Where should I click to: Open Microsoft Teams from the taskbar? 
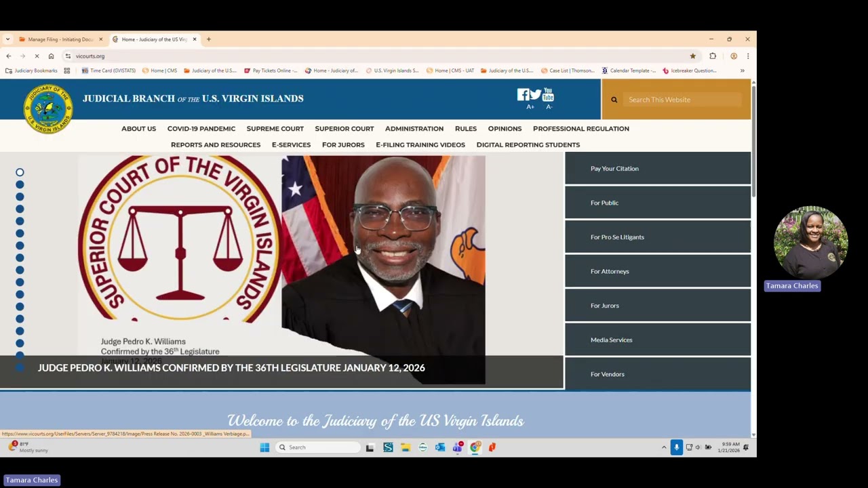458,447
